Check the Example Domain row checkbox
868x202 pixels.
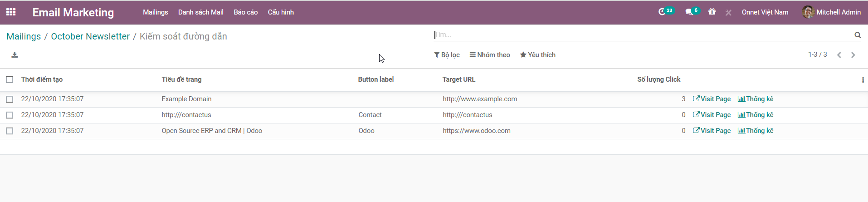(x=10, y=99)
